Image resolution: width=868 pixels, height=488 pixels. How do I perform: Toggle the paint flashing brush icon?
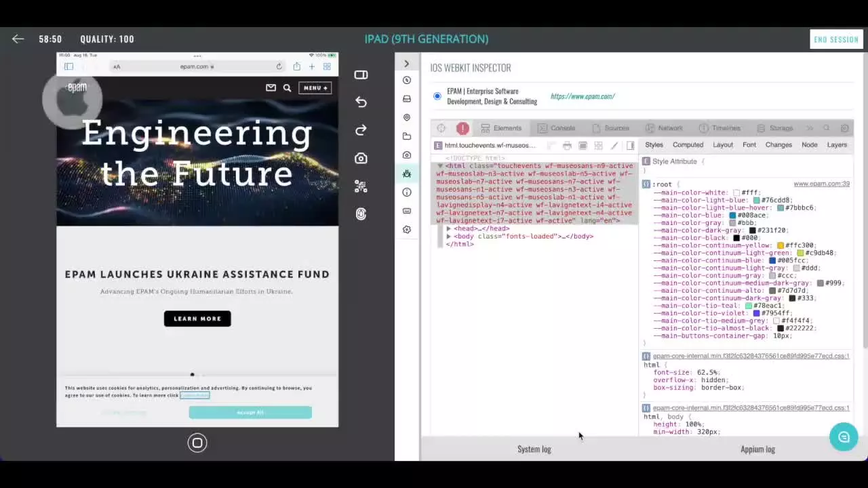[x=614, y=146]
